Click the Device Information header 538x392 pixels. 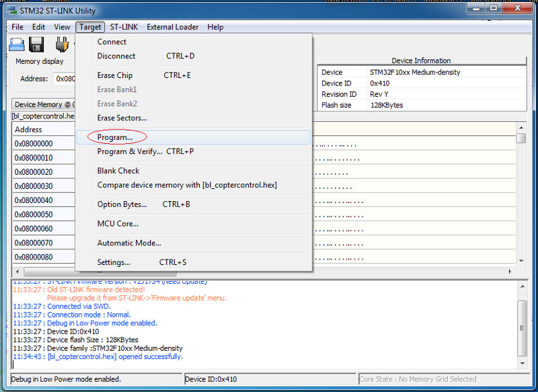point(422,61)
